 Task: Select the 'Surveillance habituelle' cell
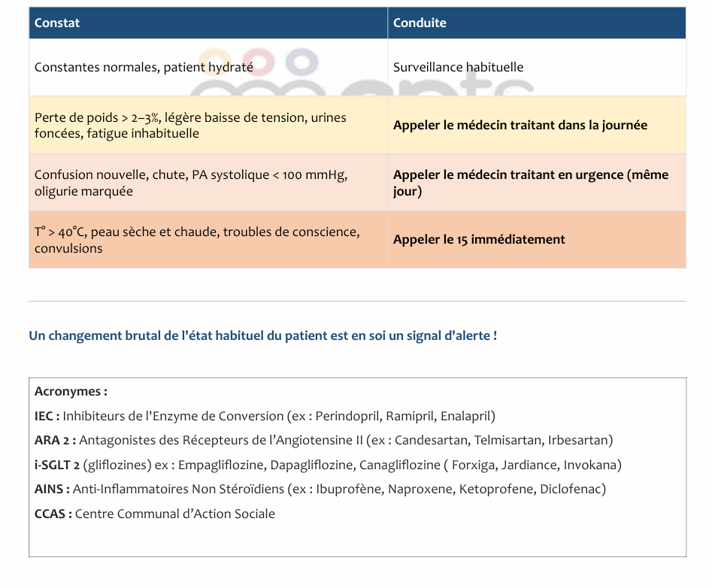[537, 67]
